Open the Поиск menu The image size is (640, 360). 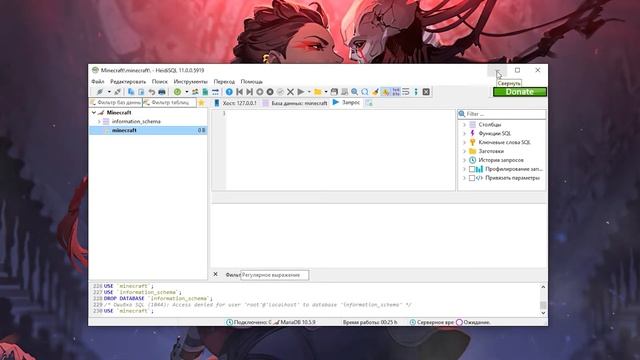160,82
